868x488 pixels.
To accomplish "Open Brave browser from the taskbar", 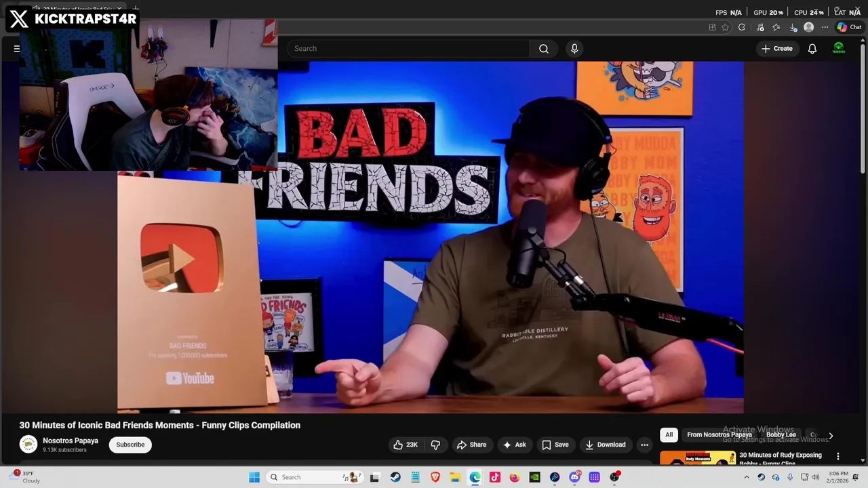I will coord(435,477).
